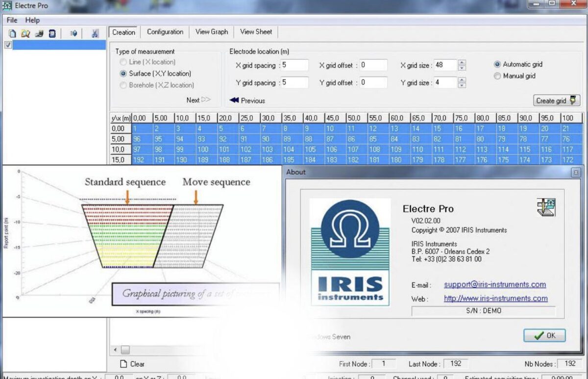Increase X grid size with up arrow
Viewport: 588px width, 379px height.
tap(462, 62)
